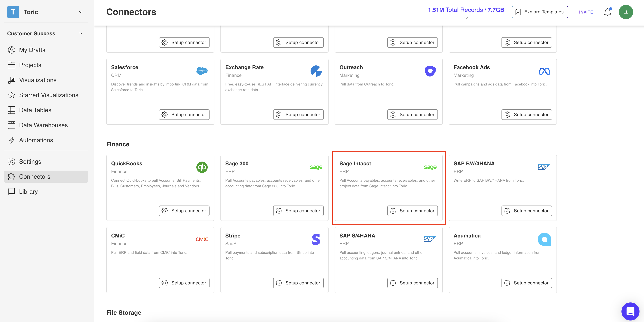644x322 pixels.
Task: Select Connectors in sidebar
Action: [46, 177]
